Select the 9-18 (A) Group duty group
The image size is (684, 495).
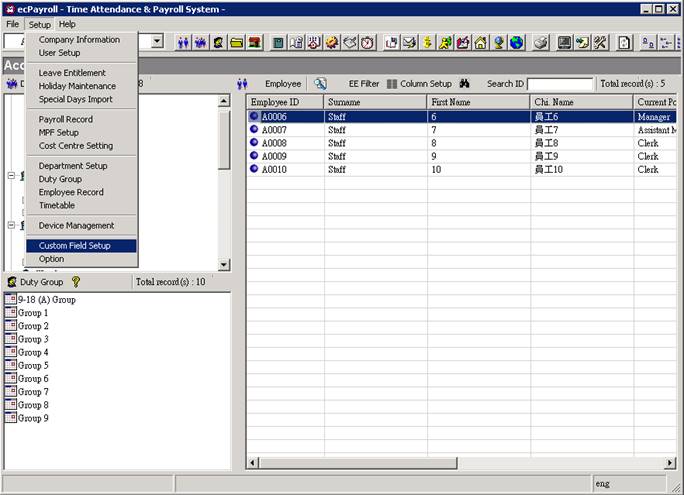(41, 300)
